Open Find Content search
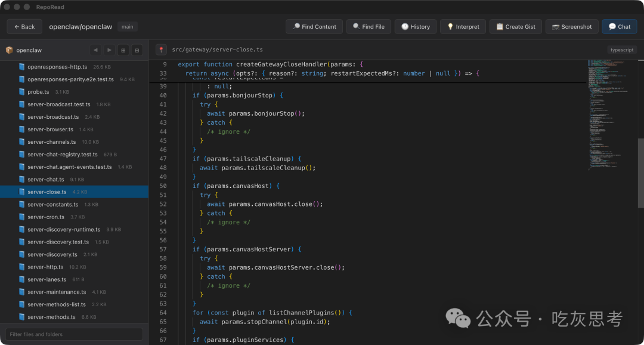 [x=314, y=27]
